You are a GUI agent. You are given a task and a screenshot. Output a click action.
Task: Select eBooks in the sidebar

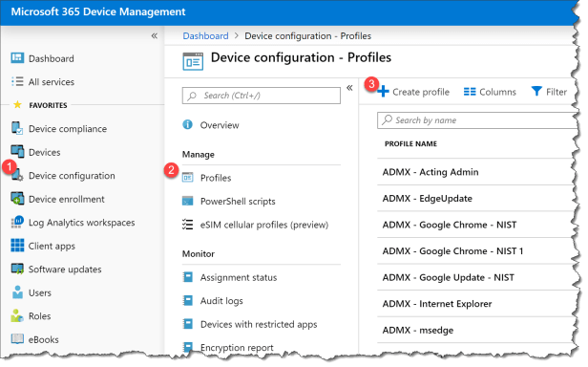coord(44,339)
